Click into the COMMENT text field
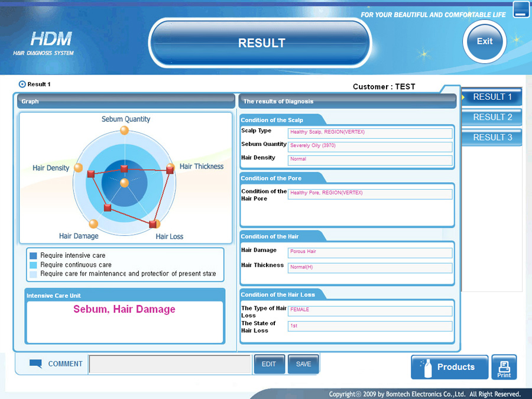532x399 pixels. click(x=170, y=364)
